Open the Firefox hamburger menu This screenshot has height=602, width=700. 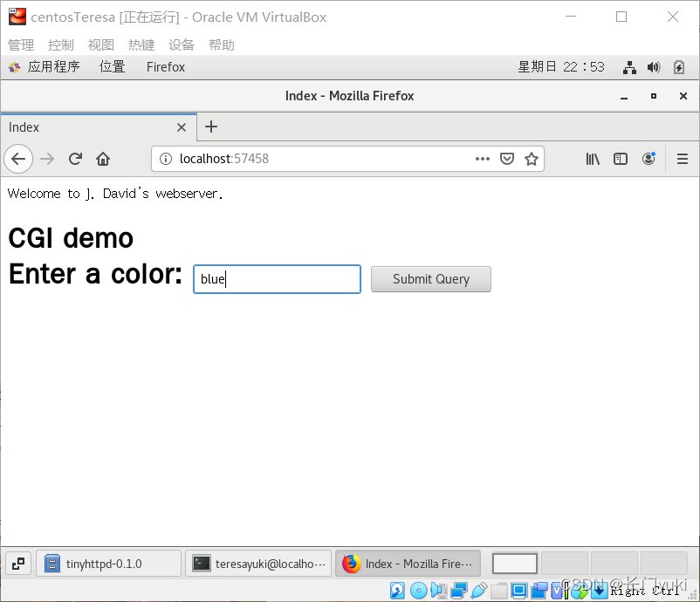[683, 159]
